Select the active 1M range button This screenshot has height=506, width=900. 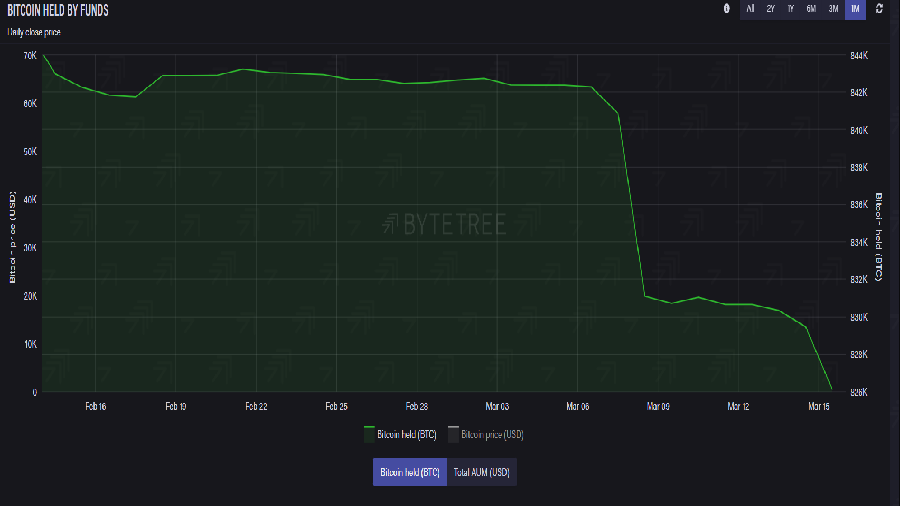(855, 9)
